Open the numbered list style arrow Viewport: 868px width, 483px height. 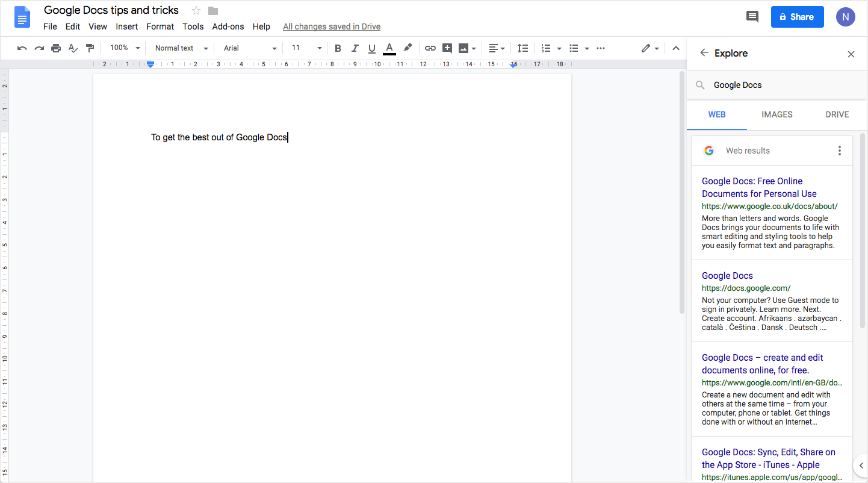click(x=559, y=48)
